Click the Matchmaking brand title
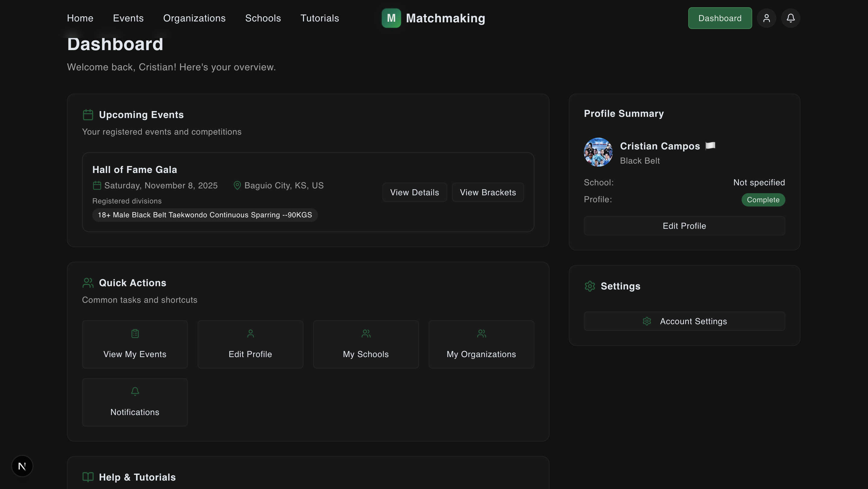Image resolution: width=868 pixels, height=489 pixels. click(x=445, y=18)
